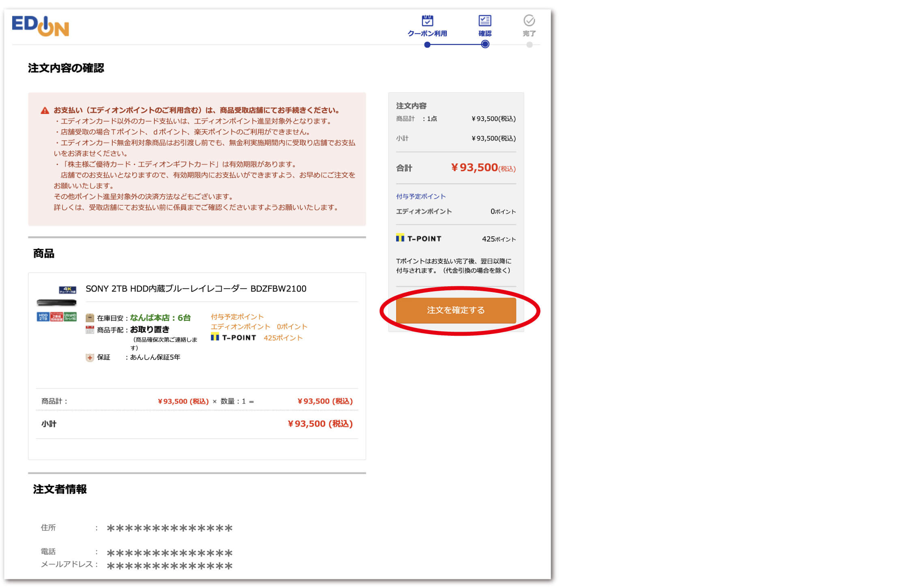Click the 確認 checklist step icon
The width and height of the screenshot is (922, 588).
tap(485, 20)
